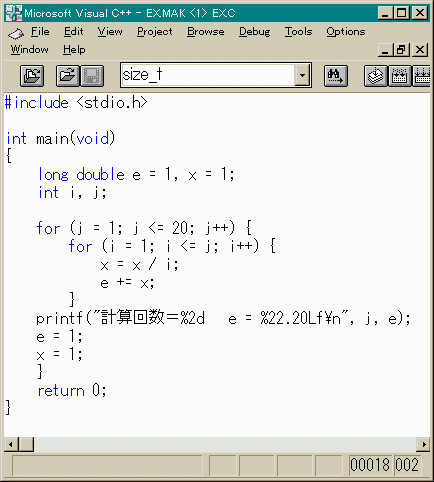Click the Open file folder icon
Screen dimensions: 434x482
pos(68,76)
